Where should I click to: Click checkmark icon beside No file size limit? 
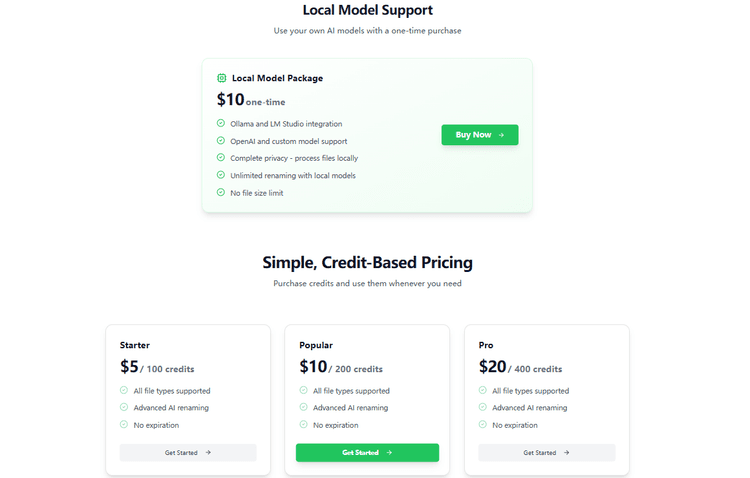coord(221,192)
